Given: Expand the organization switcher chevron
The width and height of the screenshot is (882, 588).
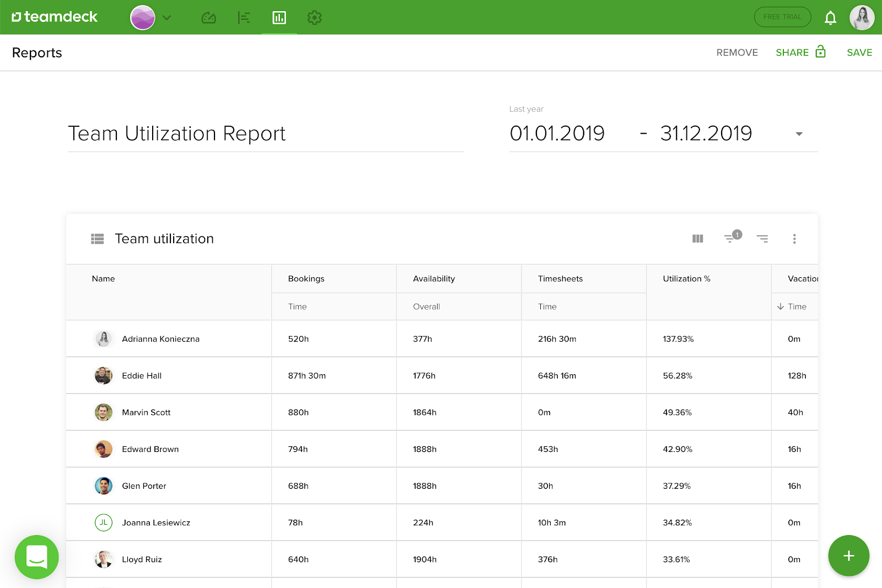Looking at the screenshot, I should pos(166,18).
